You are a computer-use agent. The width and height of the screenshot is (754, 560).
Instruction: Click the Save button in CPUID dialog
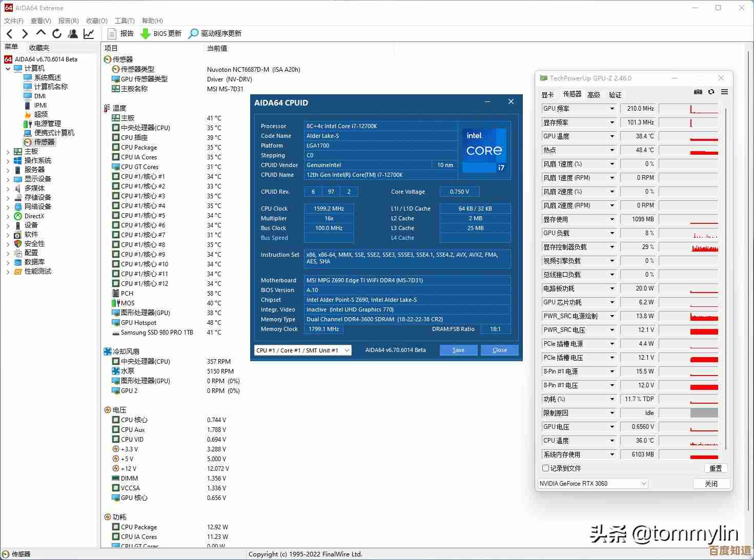point(458,350)
